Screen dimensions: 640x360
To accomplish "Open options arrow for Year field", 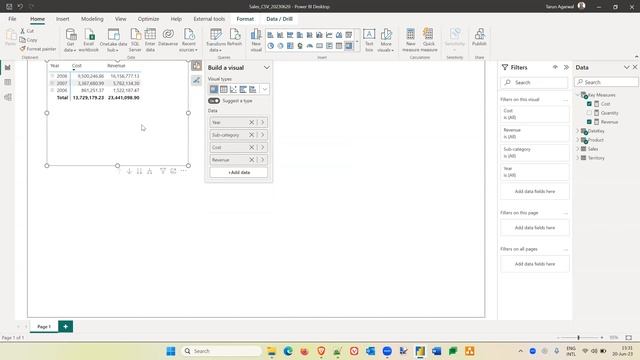I will point(262,122).
